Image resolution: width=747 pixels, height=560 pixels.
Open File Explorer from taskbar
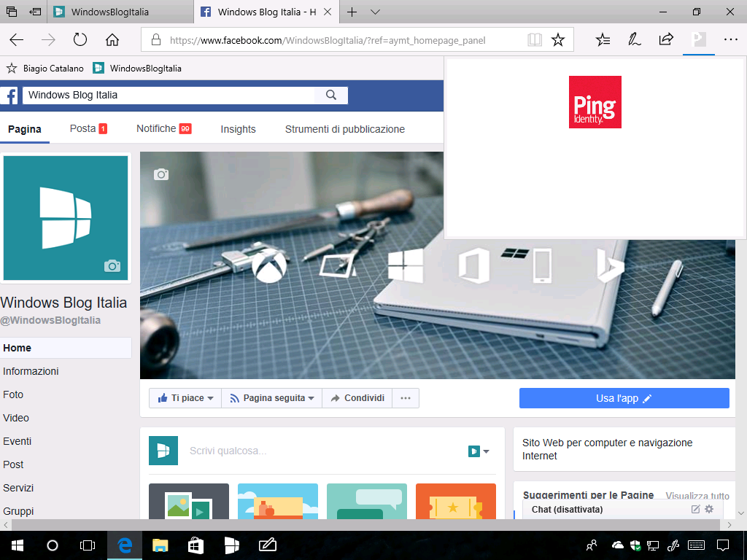coord(160,545)
